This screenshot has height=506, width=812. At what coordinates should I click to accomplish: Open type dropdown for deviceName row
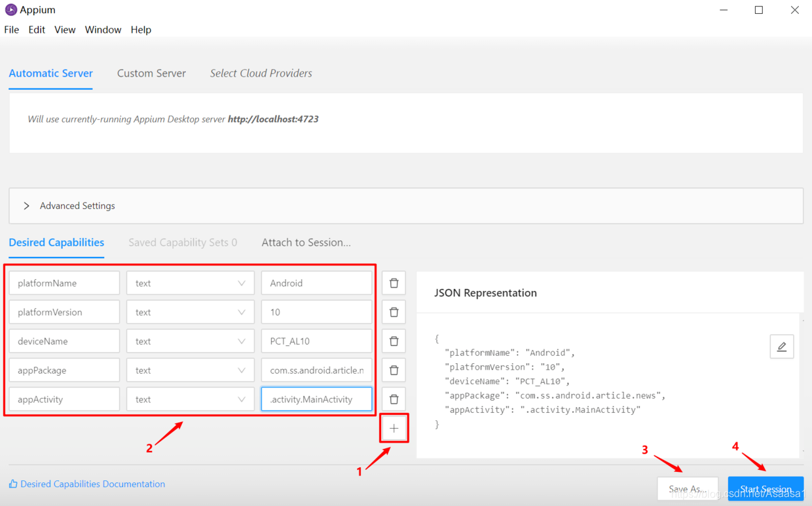[190, 341]
